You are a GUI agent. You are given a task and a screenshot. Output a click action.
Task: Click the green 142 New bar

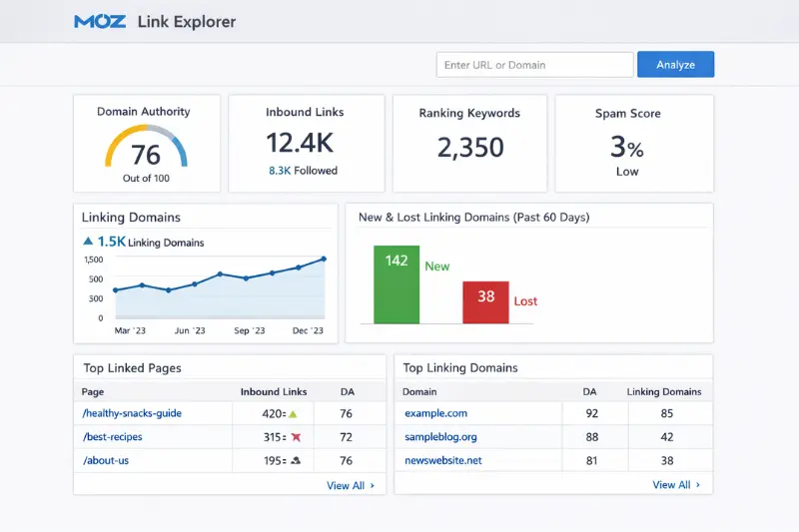pyautogui.click(x=397, y=284)
